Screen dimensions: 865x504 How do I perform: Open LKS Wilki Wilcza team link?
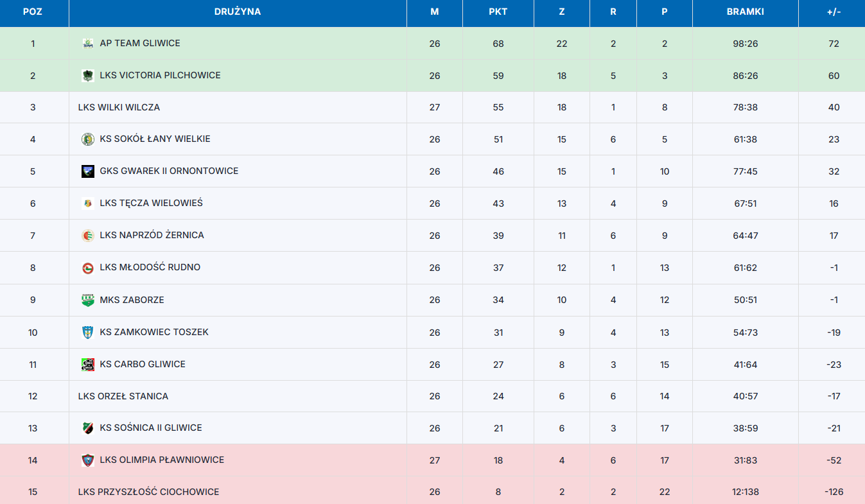point(119,107)
